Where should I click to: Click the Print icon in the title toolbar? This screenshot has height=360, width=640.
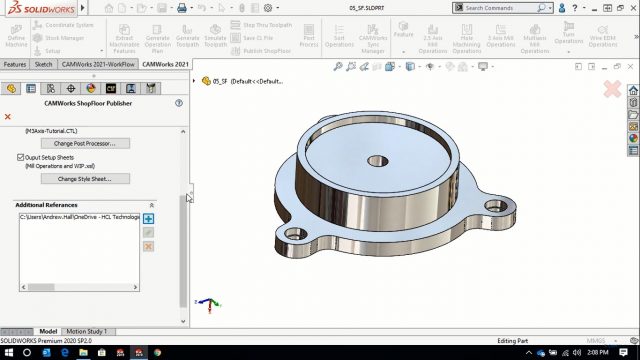(182, 8)
